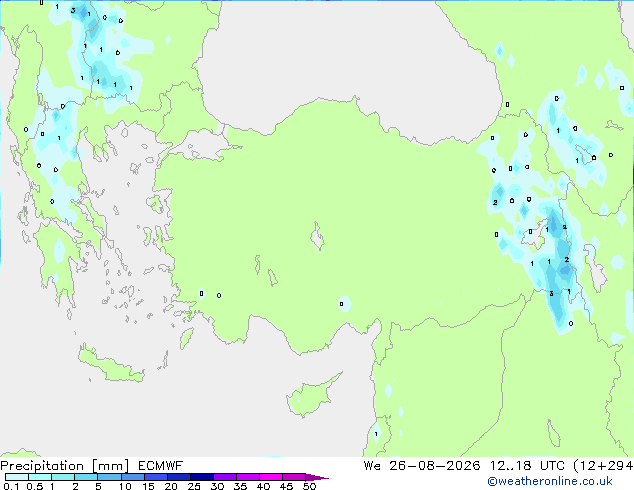Pick the 25–30 mm navy legend swatch
The image size is (634, 490).
tap(201, 477)
